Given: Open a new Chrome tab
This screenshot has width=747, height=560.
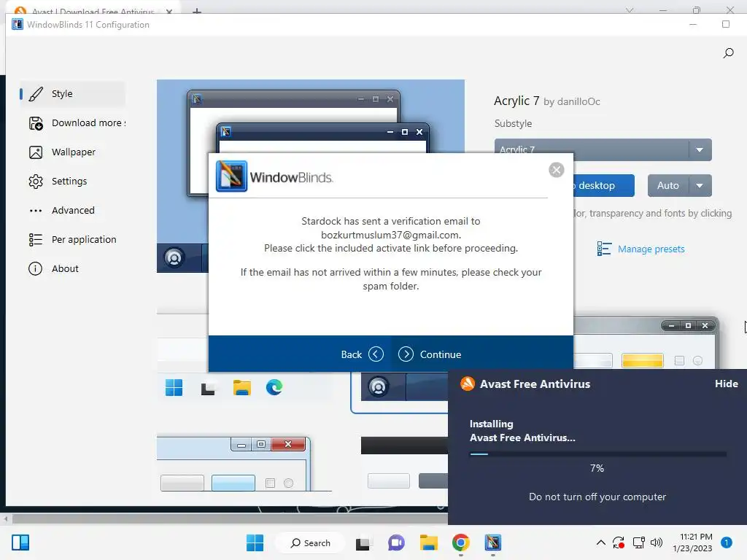Looking at the screenshot, I should (197, 11).
